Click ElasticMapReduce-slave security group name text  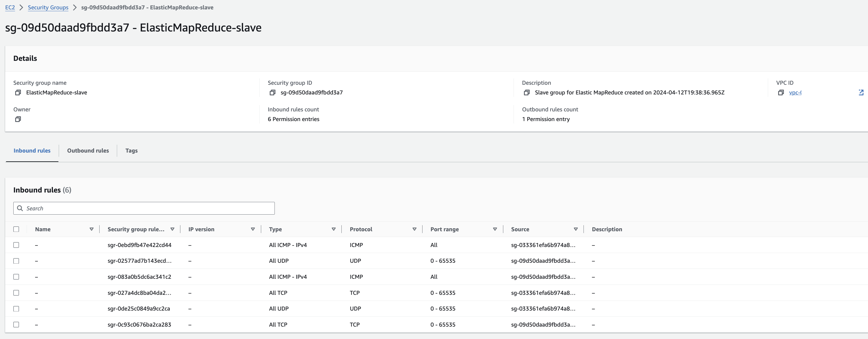tap(57, 92)
